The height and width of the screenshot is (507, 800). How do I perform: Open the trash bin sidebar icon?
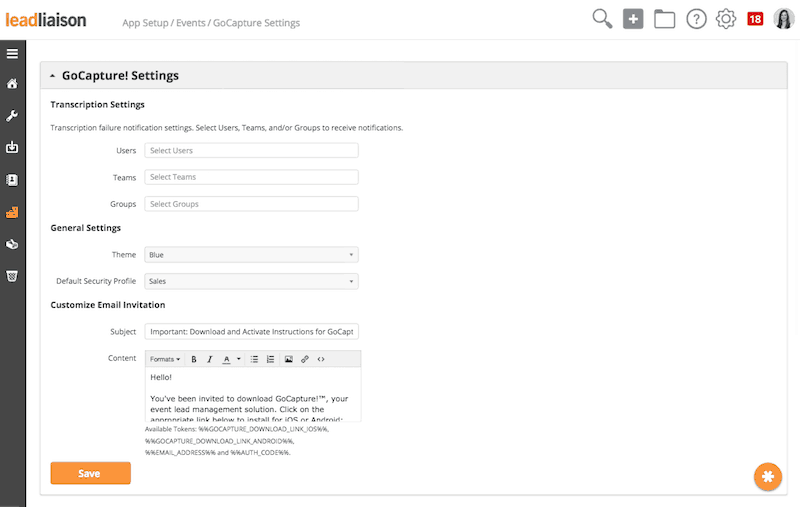click(12, 276)
